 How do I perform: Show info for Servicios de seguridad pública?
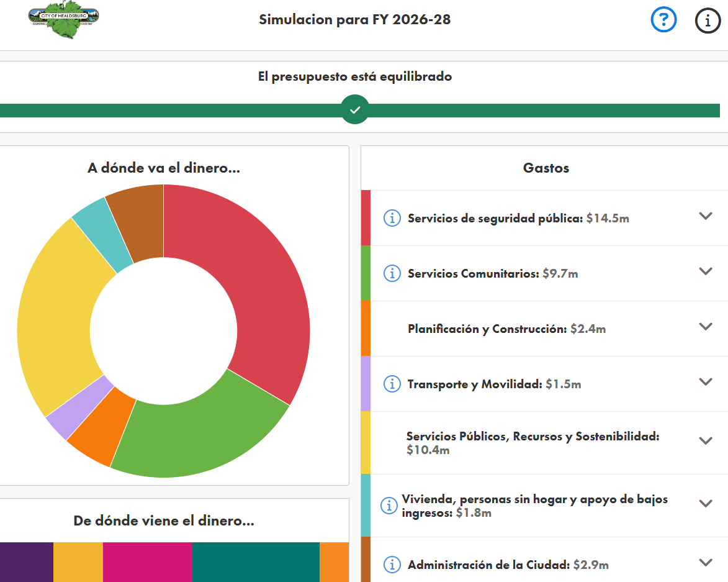click(x=392, y=218)
